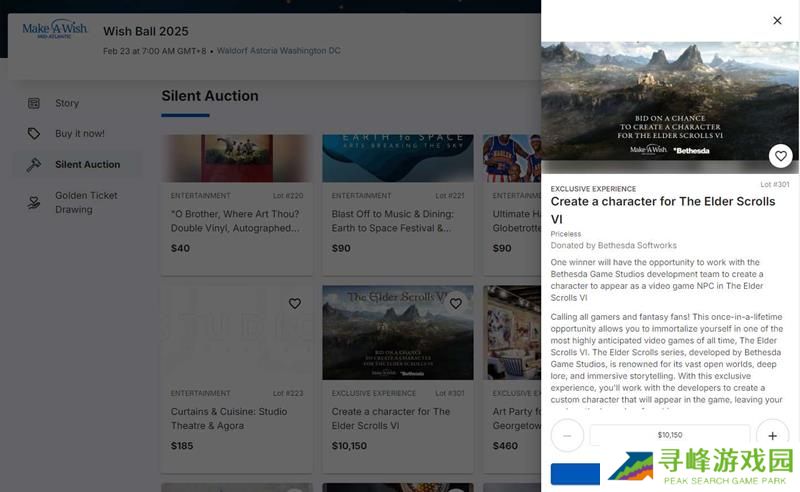
Task: Click the Silent Auction gavel icon
Action: click(x=34, y=165)
